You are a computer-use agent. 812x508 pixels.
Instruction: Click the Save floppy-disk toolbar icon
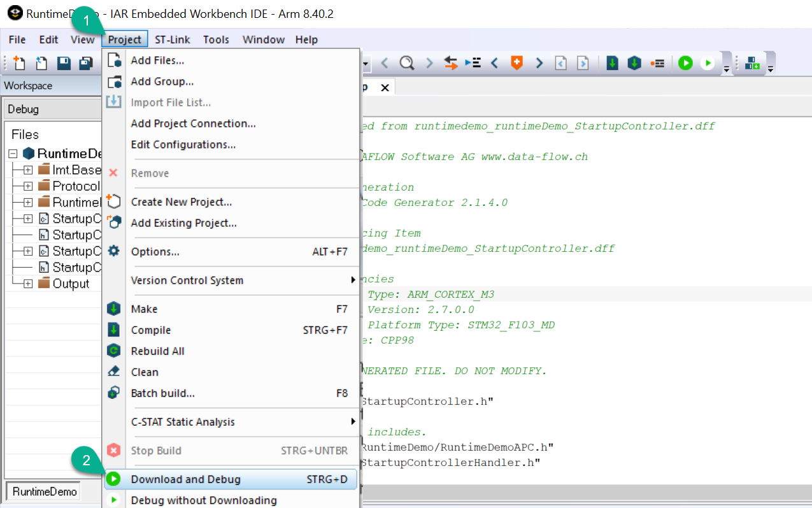(x=64, y=63)
